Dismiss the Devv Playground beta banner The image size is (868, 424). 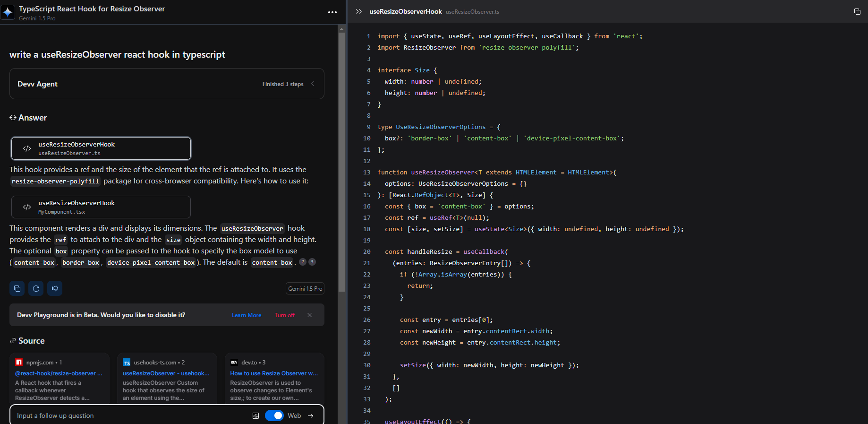(x=309, y=315)
